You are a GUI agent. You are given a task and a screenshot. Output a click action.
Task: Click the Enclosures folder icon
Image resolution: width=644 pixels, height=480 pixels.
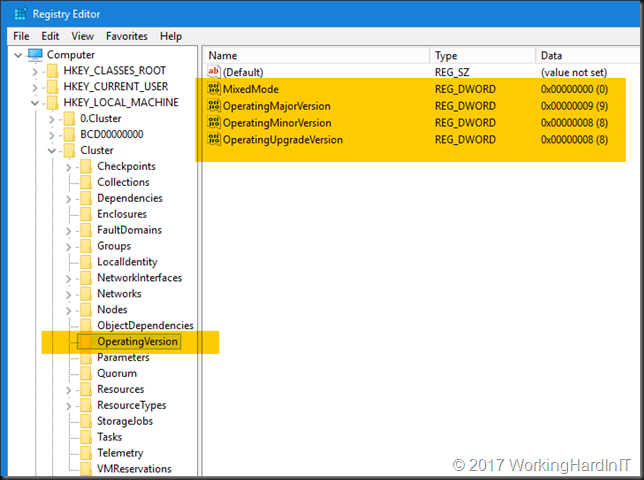pyautogui.click(x=86, y=214)
